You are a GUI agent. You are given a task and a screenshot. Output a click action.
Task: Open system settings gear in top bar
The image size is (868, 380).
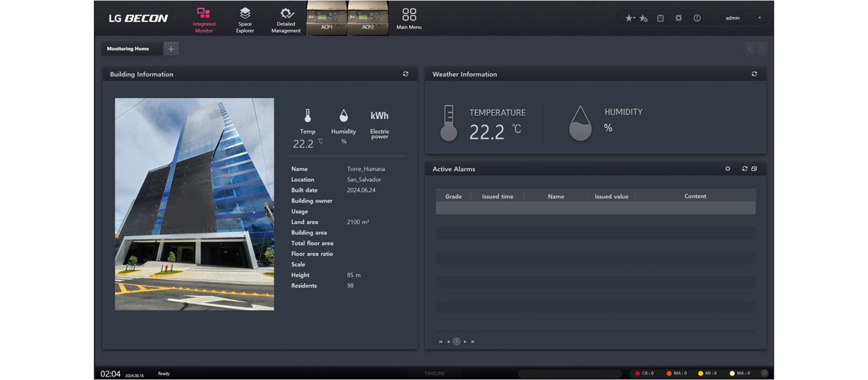click(679, 18)
